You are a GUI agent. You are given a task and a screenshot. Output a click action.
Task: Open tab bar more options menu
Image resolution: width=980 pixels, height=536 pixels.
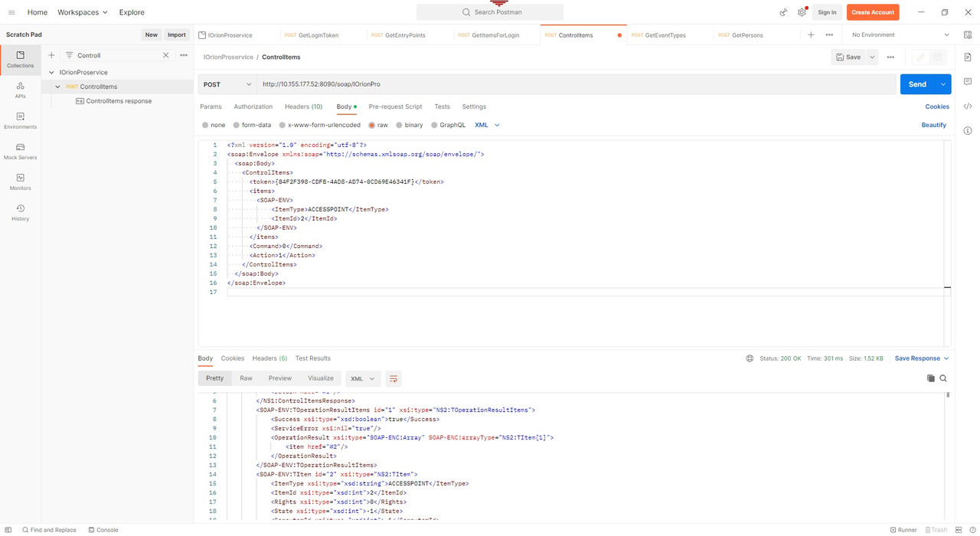pos(829,34)
